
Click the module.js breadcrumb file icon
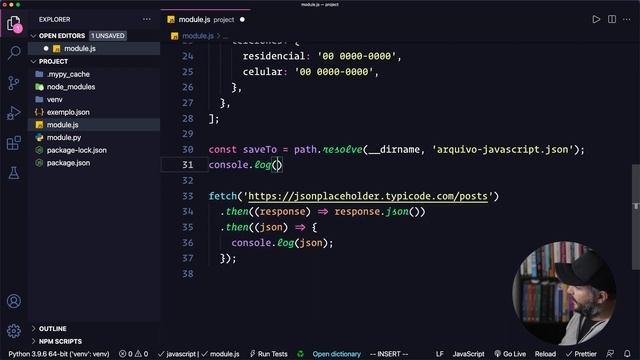[x=175, y=36]
